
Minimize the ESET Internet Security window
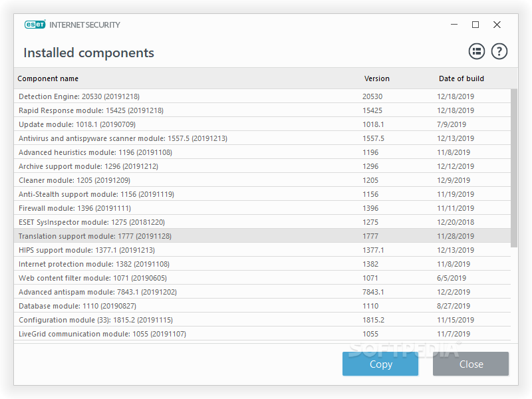[x=454, y=25]
